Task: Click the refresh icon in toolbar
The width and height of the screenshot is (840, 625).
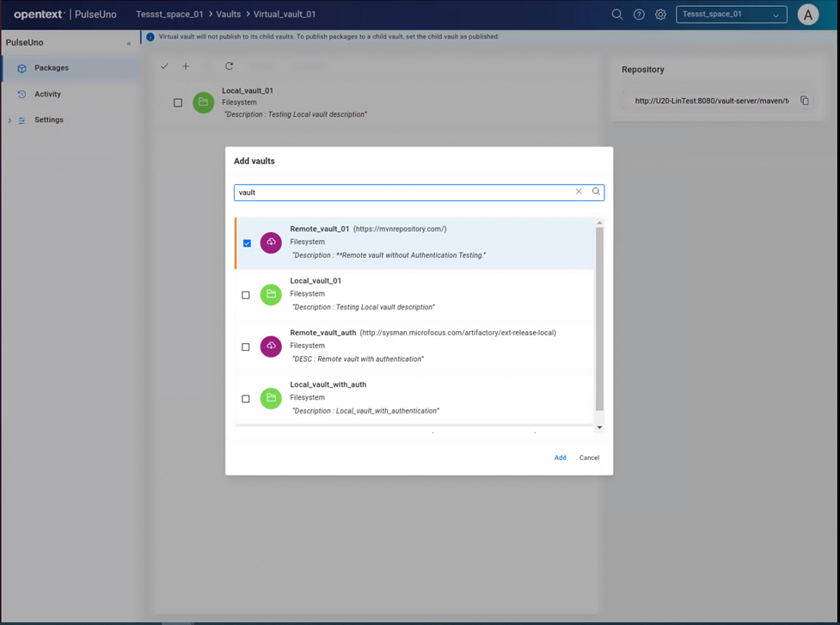Action: [x=229, y=66]
